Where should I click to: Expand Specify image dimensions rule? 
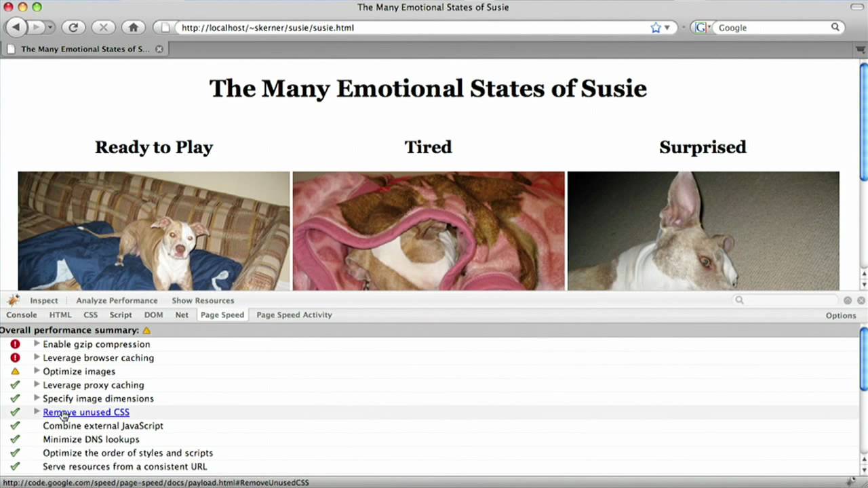tap(37, 398)
